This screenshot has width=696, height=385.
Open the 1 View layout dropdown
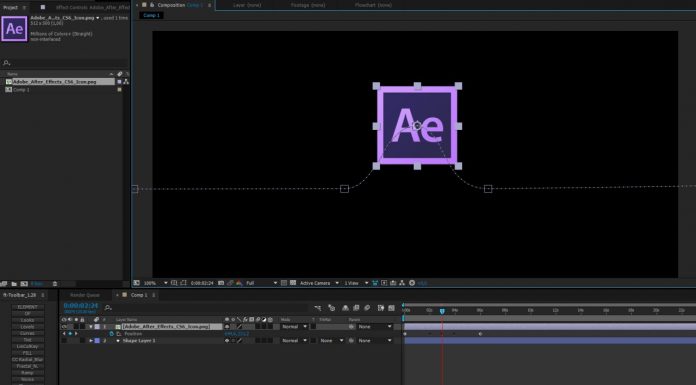(x=356, y=283)
